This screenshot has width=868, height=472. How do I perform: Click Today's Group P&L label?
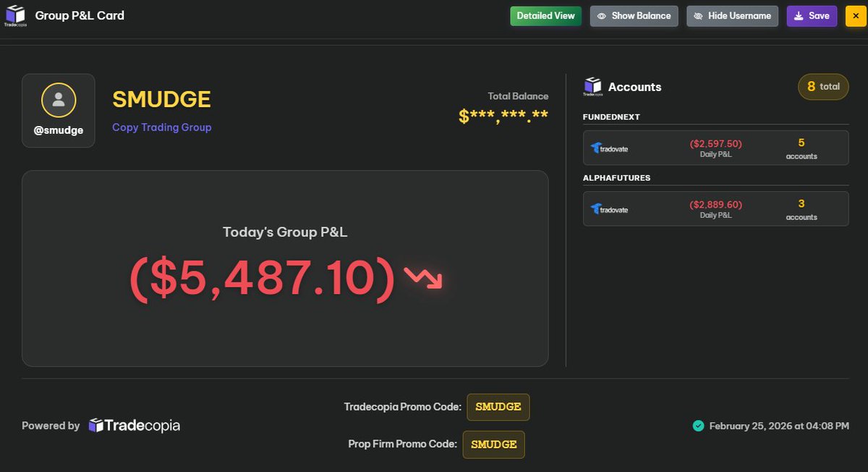(x=285, y=232)
